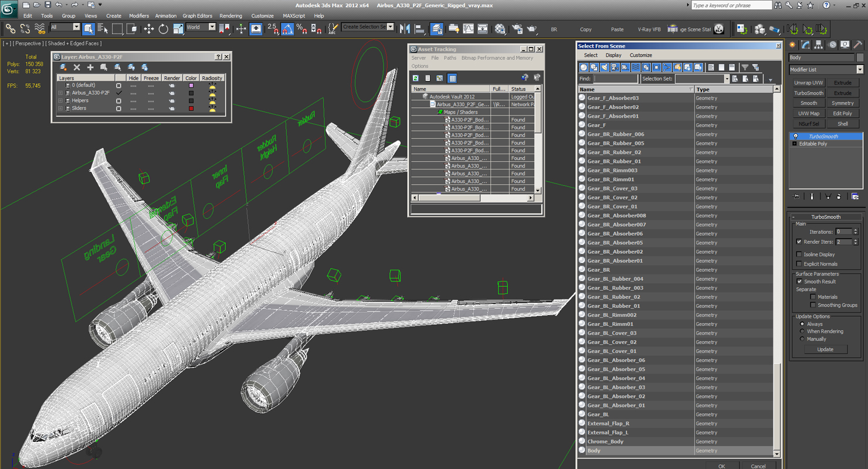Open the Create tab in command panel
The height and width of the screenshot is (469, 868).
793,45
